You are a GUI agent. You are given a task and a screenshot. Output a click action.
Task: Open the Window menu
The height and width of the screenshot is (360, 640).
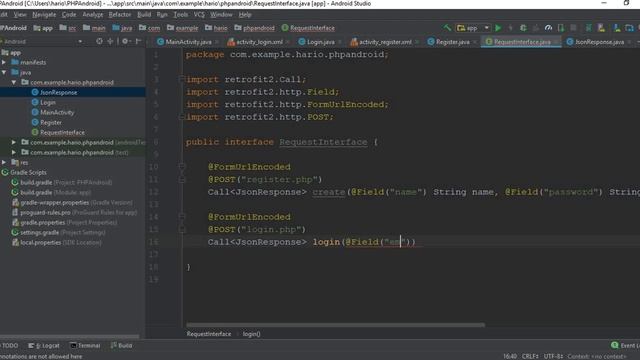(x=221, y=15)
